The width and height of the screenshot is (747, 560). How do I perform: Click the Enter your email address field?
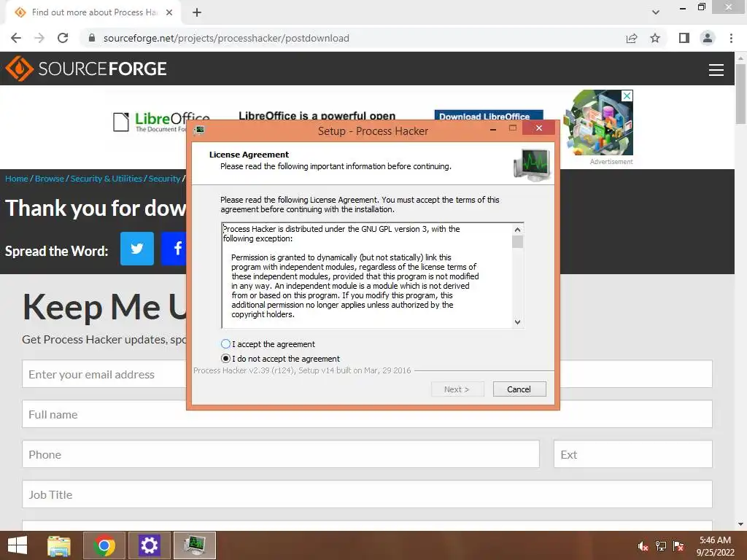tap(105, 374)
